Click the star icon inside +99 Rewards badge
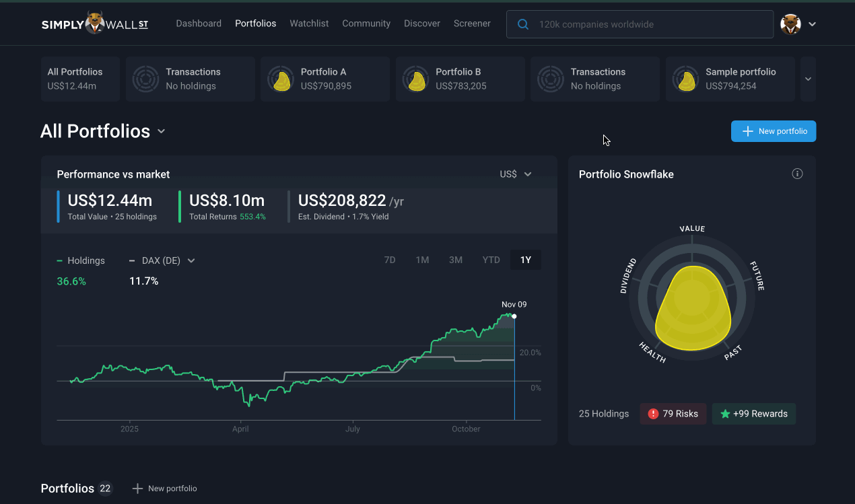855x504 pixels. (x=724, y=413)
